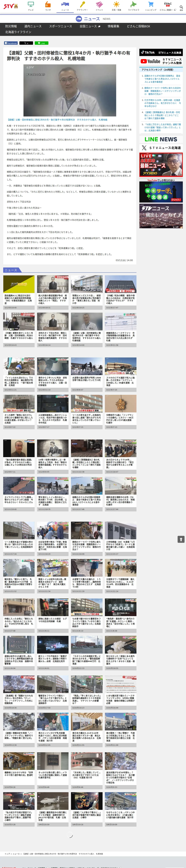186x868 pixels.
Task: Open あの日からきょうで14年 黙とう card
Action: pos(121,457)
